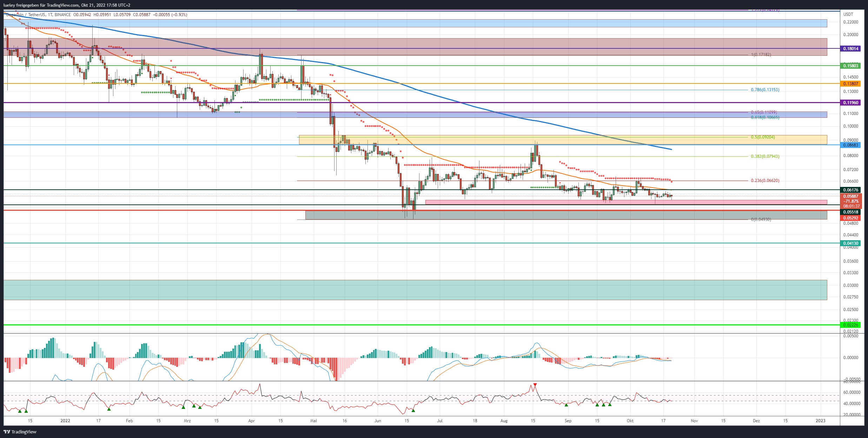Viewport: 868px width, 438px height.
Task: Click the Fibonacci 0.618(0.10665) level label
Action: coord(765,117)
